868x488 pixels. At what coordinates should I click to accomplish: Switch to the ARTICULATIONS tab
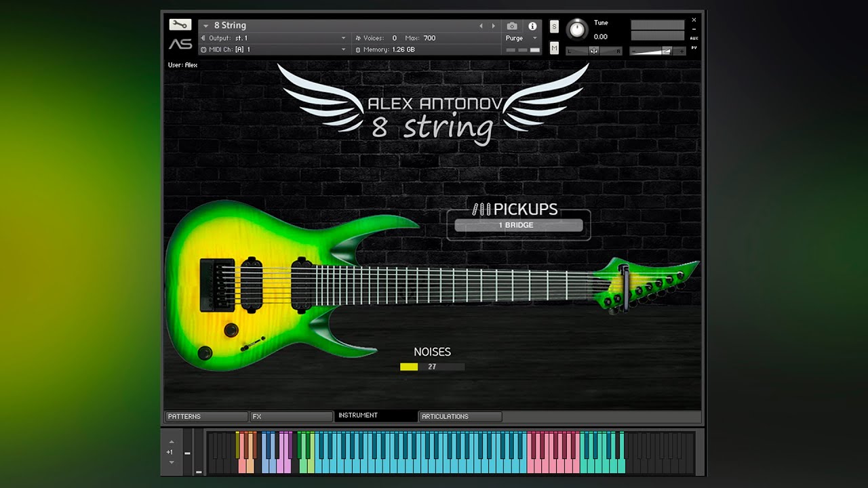click(x=460, y=416)
